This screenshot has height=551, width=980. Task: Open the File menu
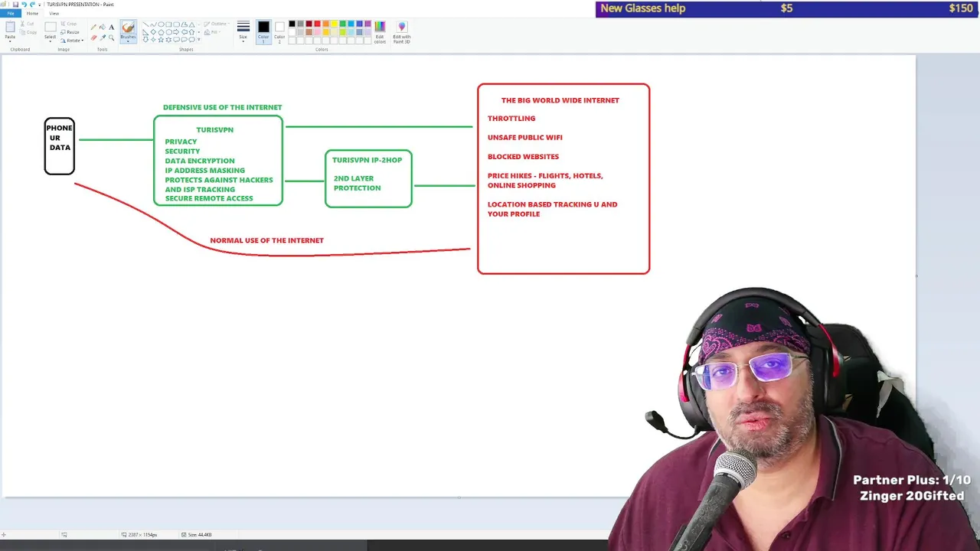click(x=11, y=13)
